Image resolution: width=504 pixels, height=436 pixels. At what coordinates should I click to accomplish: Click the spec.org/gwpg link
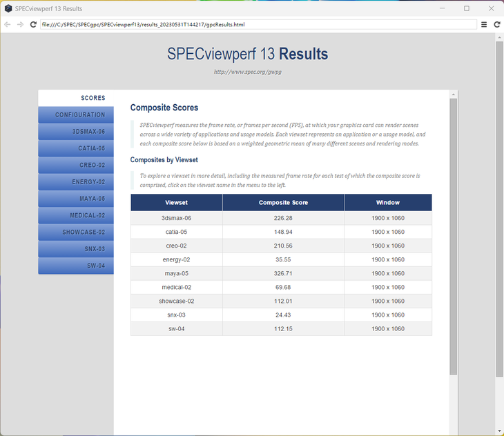tap(247, 72)
